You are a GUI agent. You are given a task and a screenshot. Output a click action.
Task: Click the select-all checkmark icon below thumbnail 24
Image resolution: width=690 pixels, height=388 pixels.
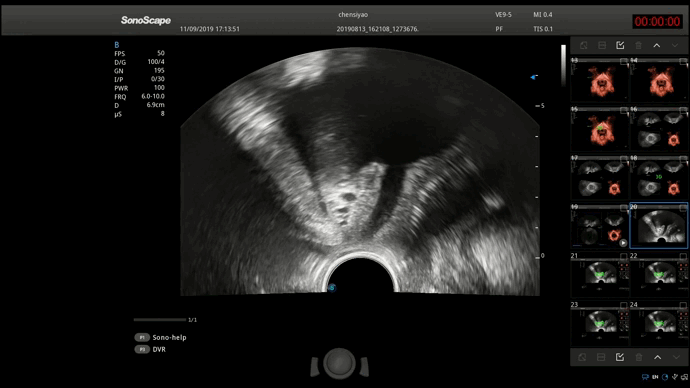point(620,357)
